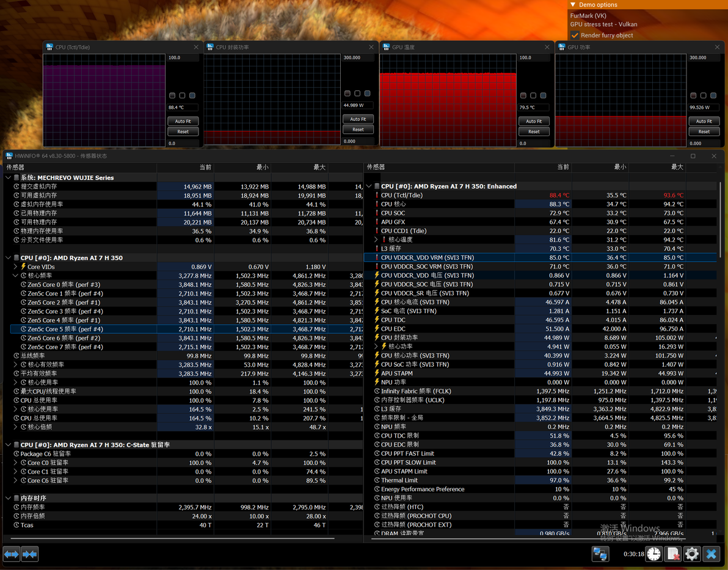The image size is (728, 570).
Task: Toggle the Render furry object checkbox
Action: pos(575,35)
